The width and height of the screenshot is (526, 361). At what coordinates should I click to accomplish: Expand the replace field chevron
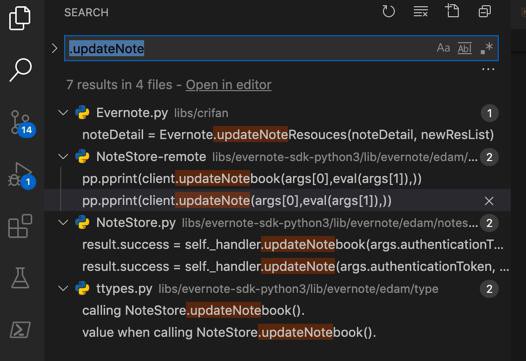pos(54,48)
